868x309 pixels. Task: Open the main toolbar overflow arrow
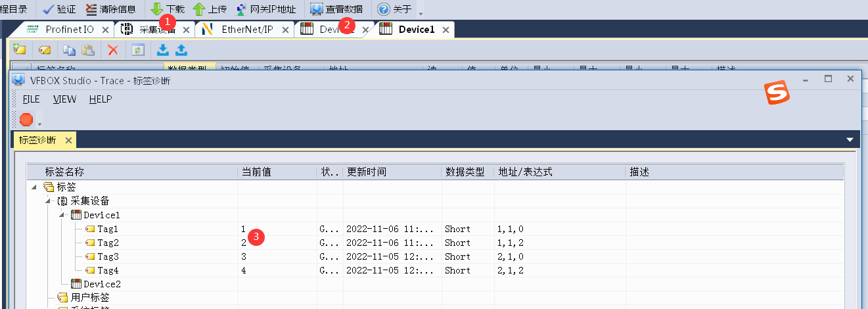[421, 12]
